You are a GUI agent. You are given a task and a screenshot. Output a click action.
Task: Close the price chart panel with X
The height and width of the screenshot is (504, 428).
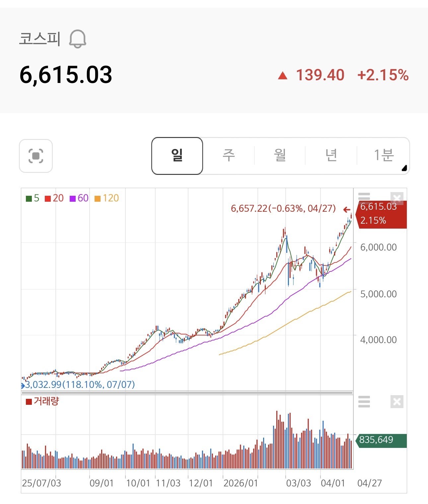tap(397, 198)
